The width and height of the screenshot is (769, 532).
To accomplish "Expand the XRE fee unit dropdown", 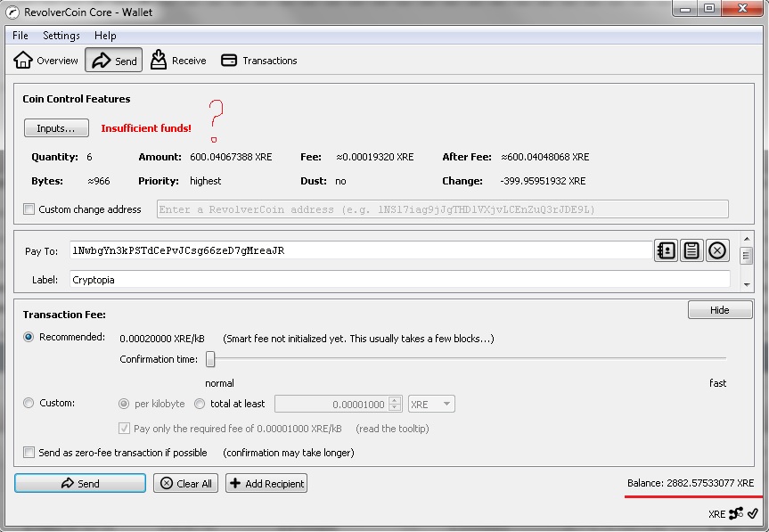I will pos(431,404).
